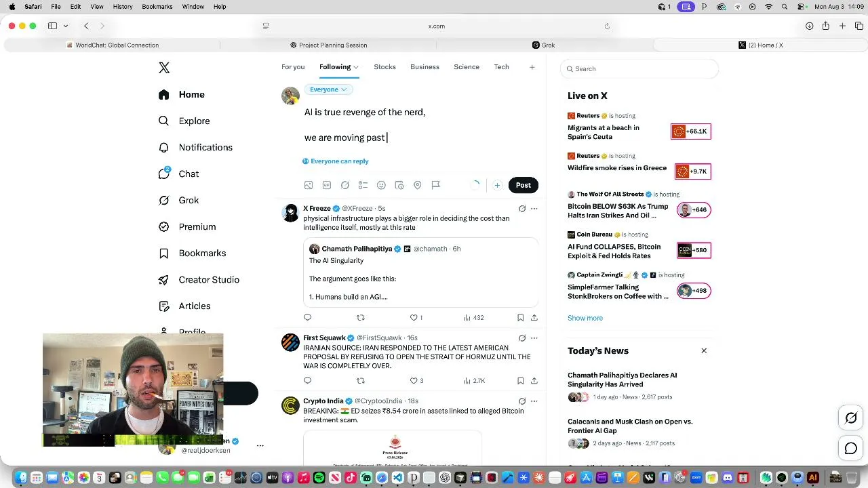Viewport: 868px width, 488px height.
Task: Add a poll to the post
Action: tap(363, 185)
